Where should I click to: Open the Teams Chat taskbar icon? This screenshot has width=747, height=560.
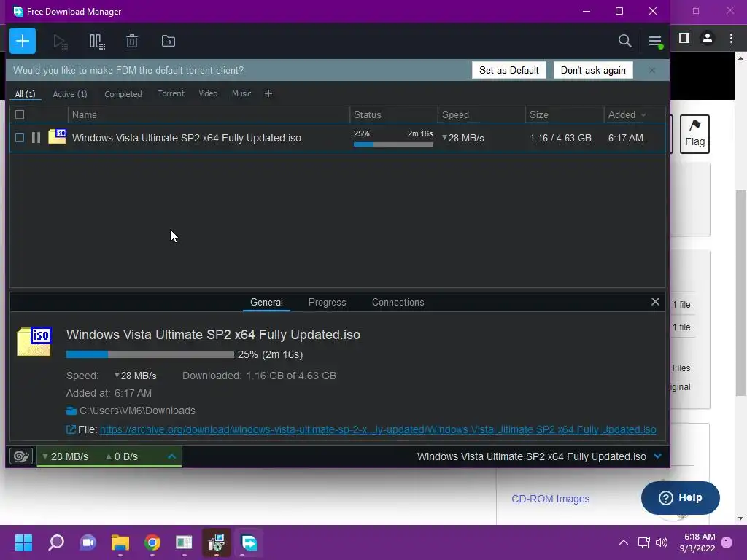tap(88, 542)
